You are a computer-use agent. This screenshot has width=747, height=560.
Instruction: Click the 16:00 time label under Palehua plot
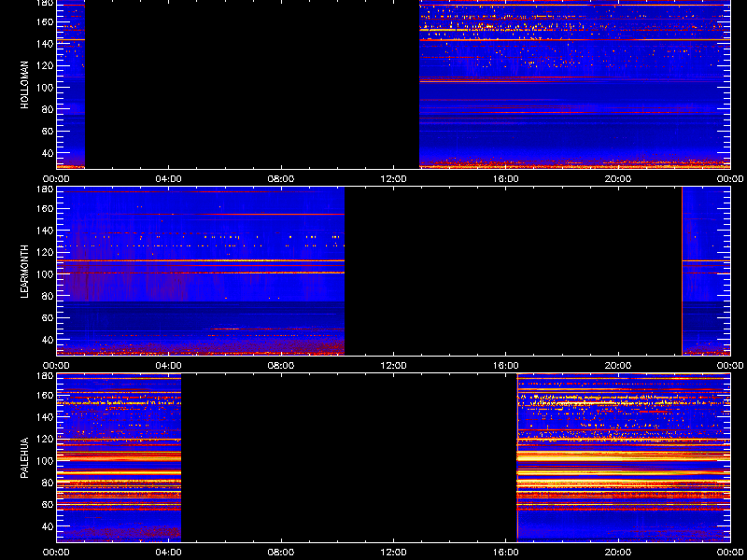(506, 553)
